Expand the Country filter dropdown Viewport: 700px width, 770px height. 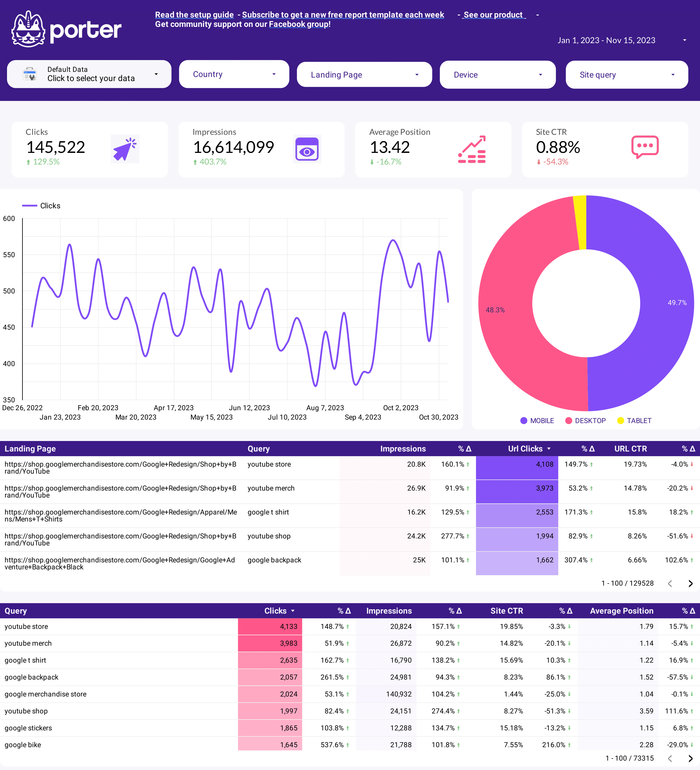click(233, 74)
